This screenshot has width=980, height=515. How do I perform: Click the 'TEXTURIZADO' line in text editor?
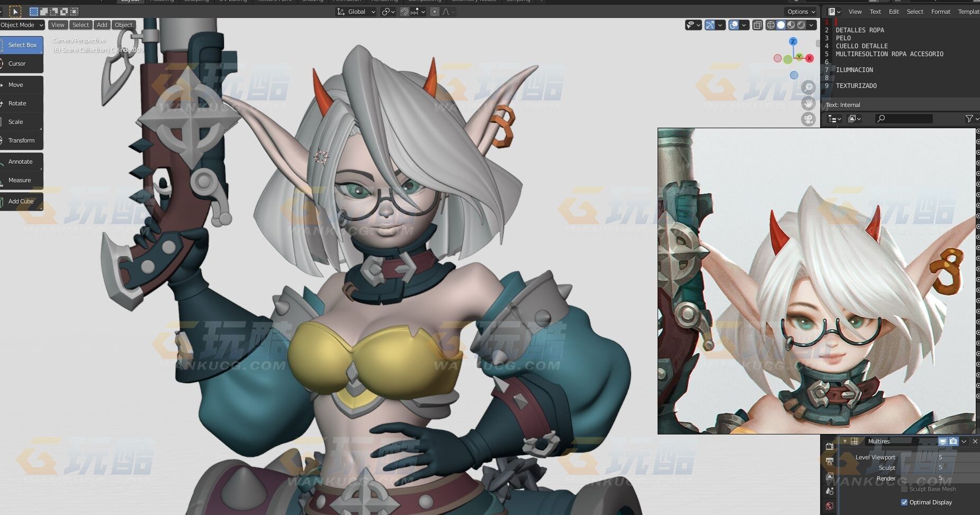pyautogui.click(x=856, y=86)
